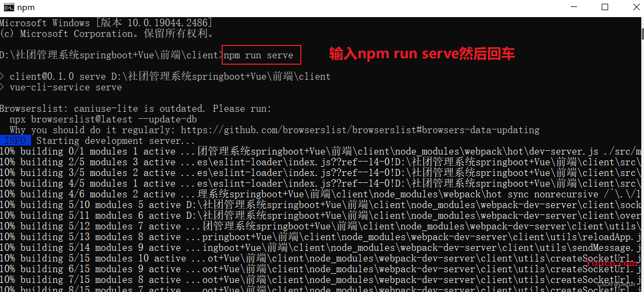Viewport: 644px width, 292px height.
Task: Click the Microsoft Windows version line
Action: tap(106, 23)
